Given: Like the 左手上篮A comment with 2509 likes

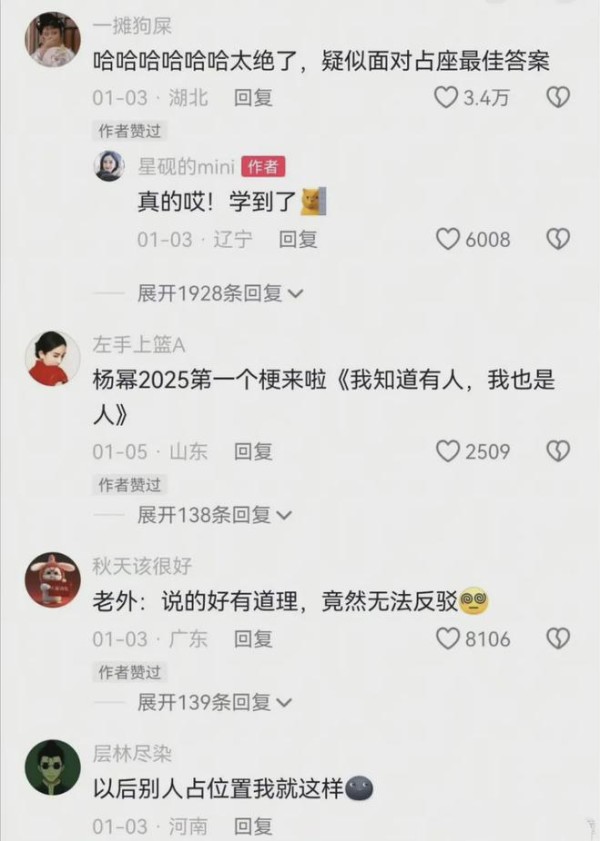Looking at the screenshot, I should [x=448, y=451].
